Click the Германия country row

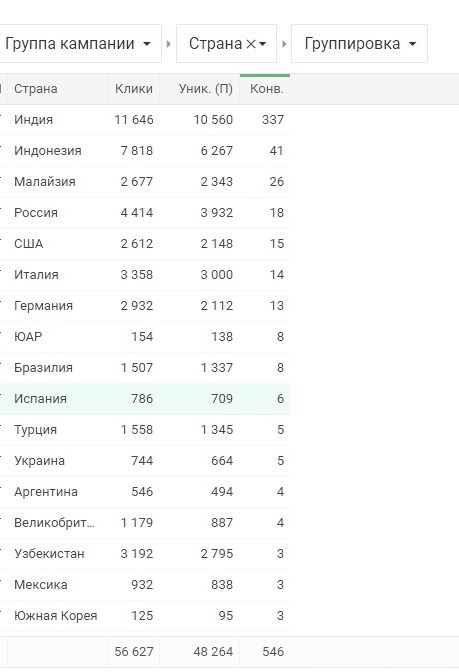[145, 306]
